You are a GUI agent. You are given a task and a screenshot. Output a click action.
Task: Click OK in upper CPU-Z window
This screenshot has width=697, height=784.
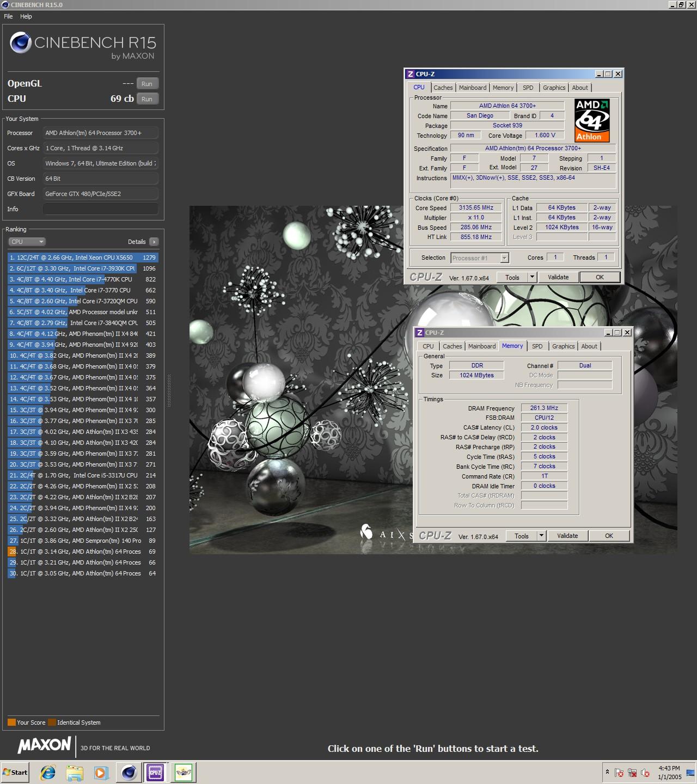[x=600, y=278]
